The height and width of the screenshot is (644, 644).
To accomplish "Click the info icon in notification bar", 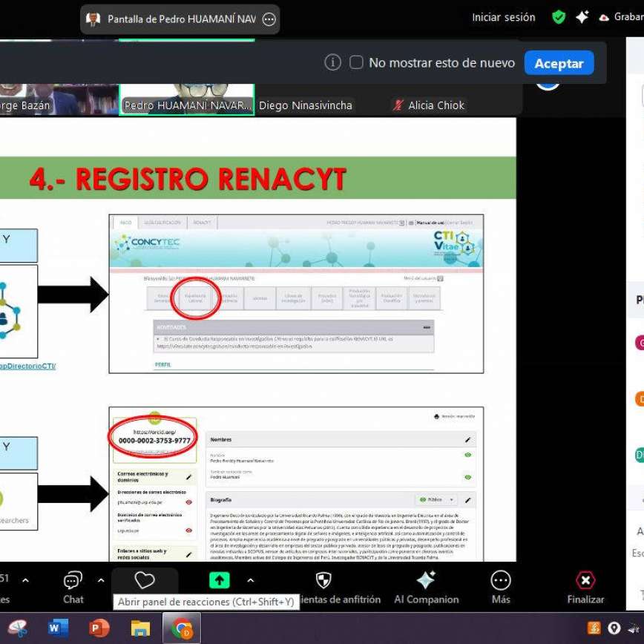I will (x=333, y=63).
